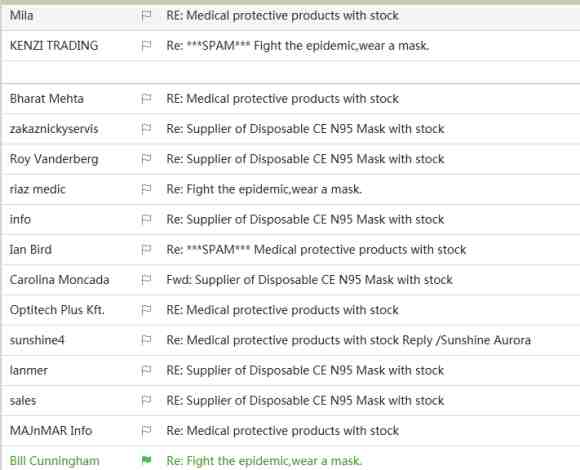Flag Carolina Moncada's forwarded message
The image size is (580, 470).
click(146, 280)
